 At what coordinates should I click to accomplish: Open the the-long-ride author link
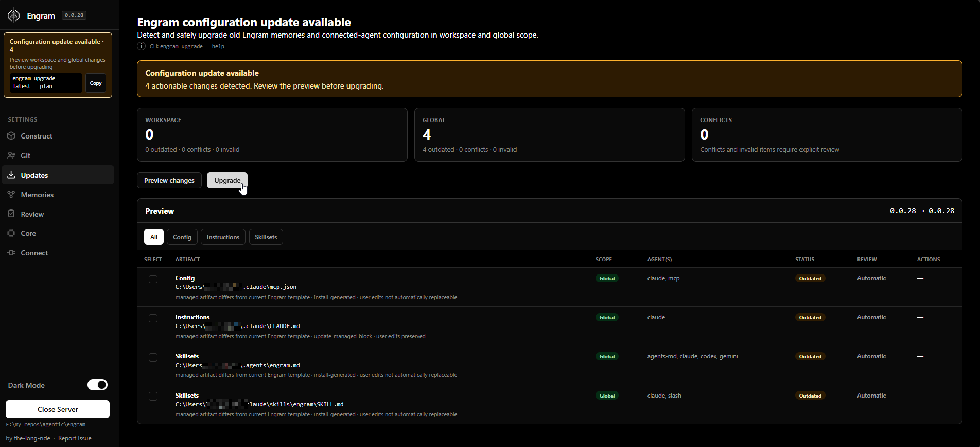(x=32, y=438)
